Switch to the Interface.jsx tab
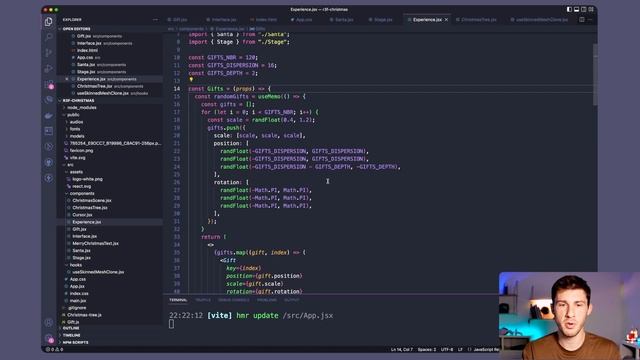 (x=221, y=20)
